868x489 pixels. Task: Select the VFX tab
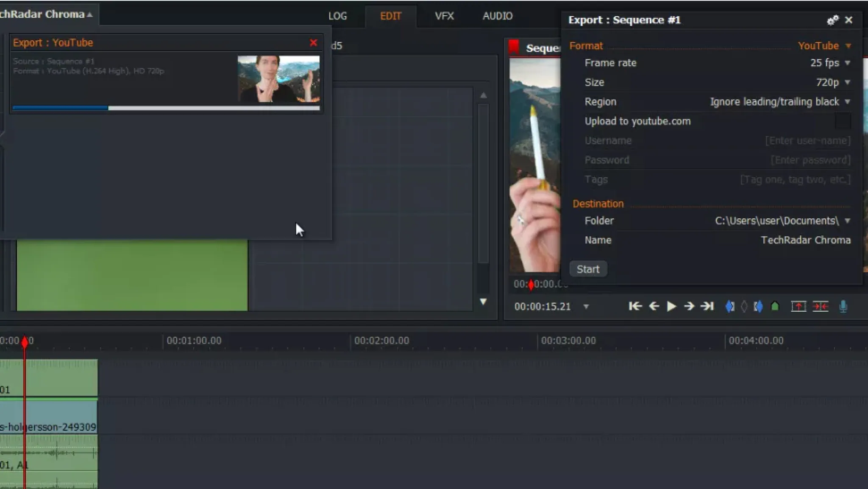[444, 16]
